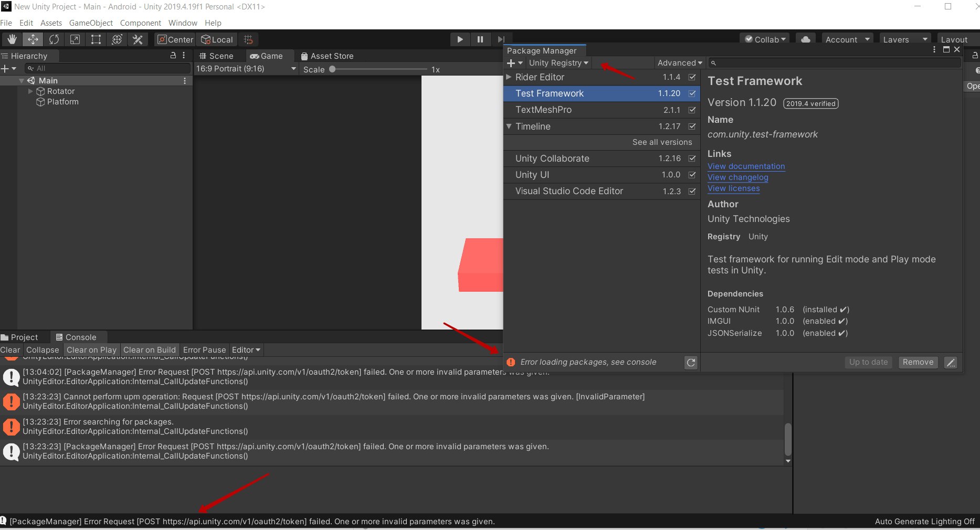Click Rider Editor installed checkmark

pos(692,77)
